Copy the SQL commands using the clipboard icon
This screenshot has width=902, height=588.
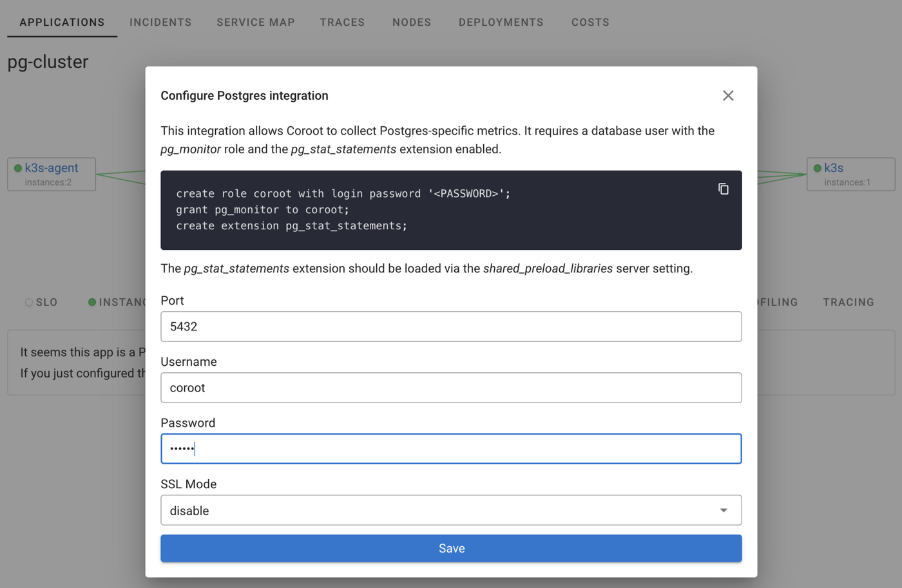(x=724, y=189)
